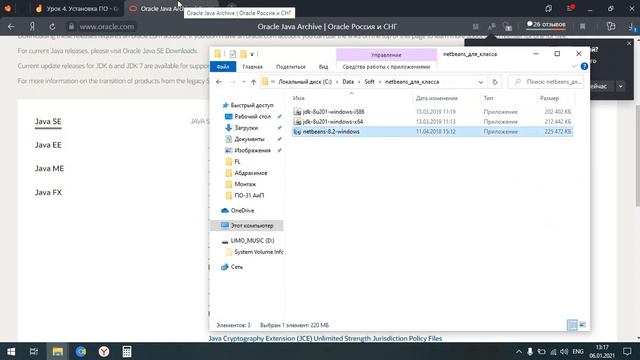The image size is (640, 360).
Task: Click Локальный диск (C:) in the address path
Action: pos(305,82)
